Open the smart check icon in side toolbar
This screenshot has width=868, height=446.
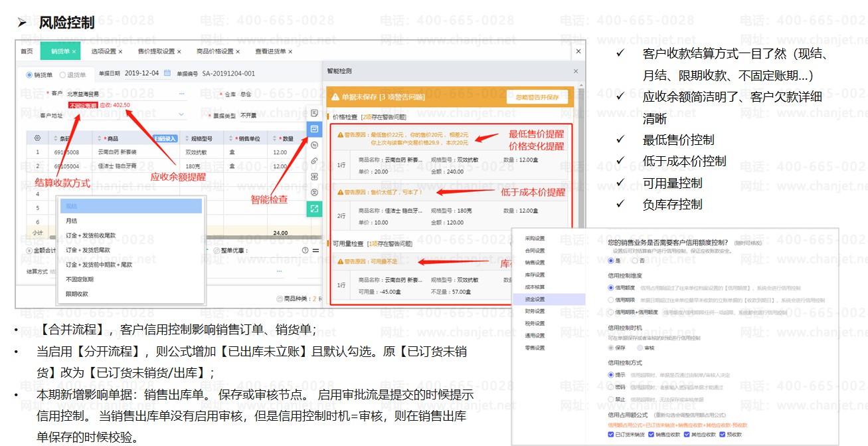(314, 128)
